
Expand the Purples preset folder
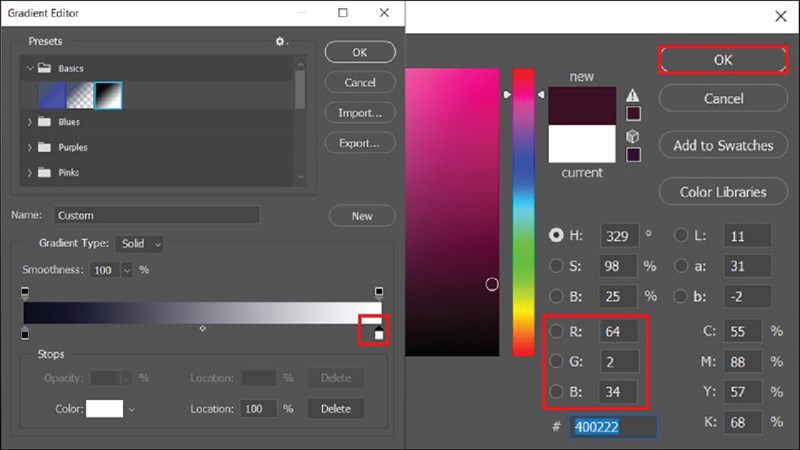30,147
